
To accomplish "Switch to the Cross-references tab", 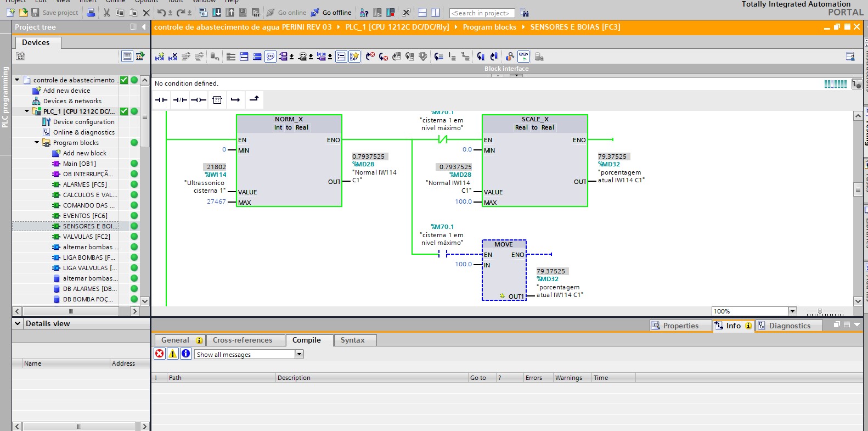I will pyautogui.click(x=243, y=340).
